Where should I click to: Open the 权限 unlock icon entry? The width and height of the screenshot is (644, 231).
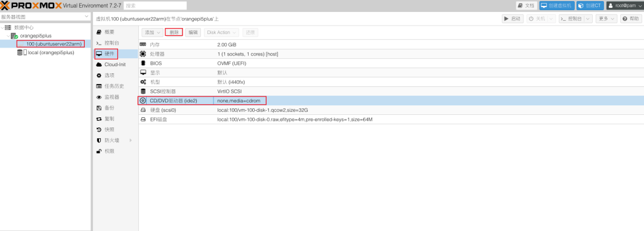click(x=98, y=151)
